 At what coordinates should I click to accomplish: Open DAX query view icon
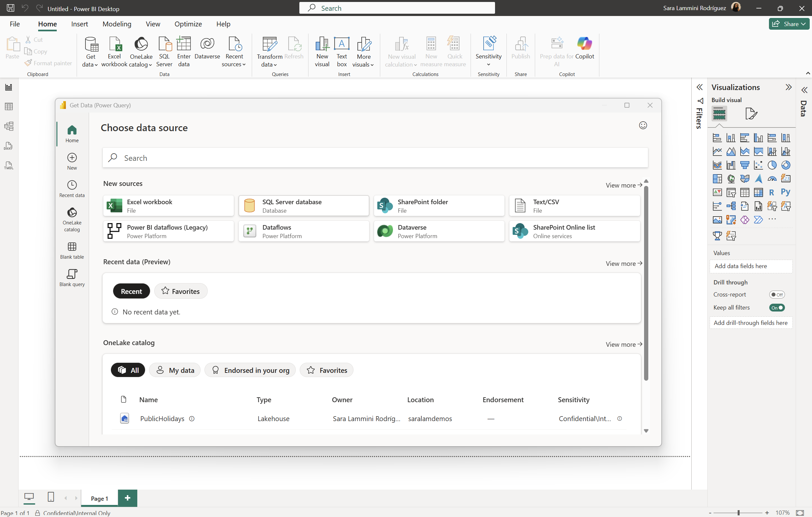(x=9, y=146)
